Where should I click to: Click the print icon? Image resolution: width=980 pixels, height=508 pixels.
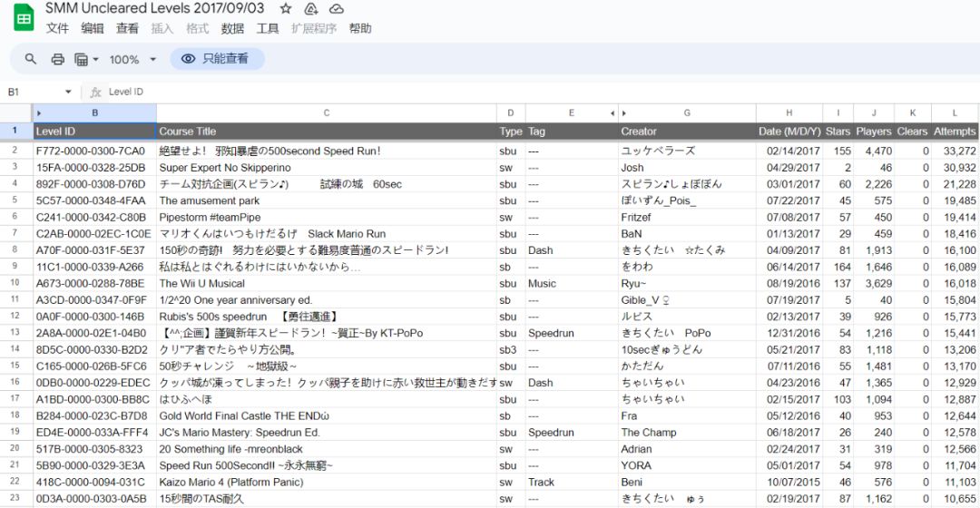click(58, 59)
